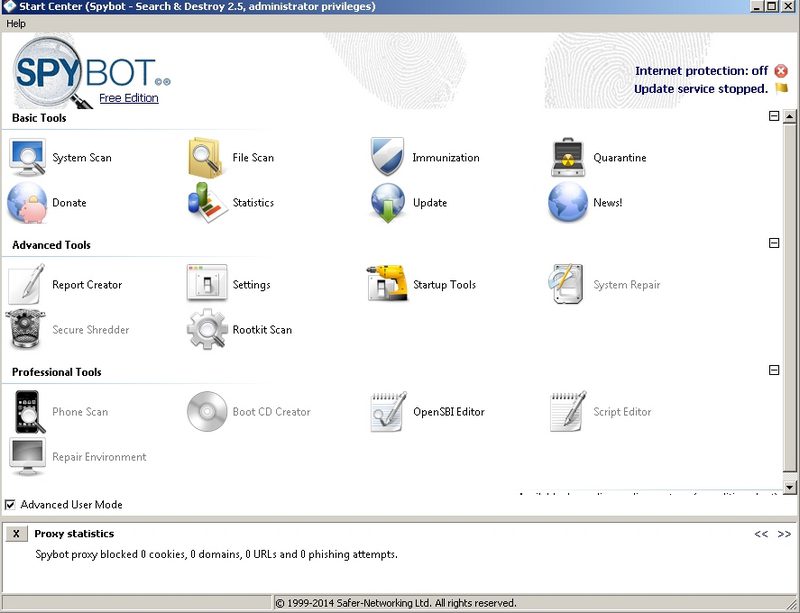Click the Update globe arrow icon
The width and height of the screenshot is (800, 613).
(388, 203)
